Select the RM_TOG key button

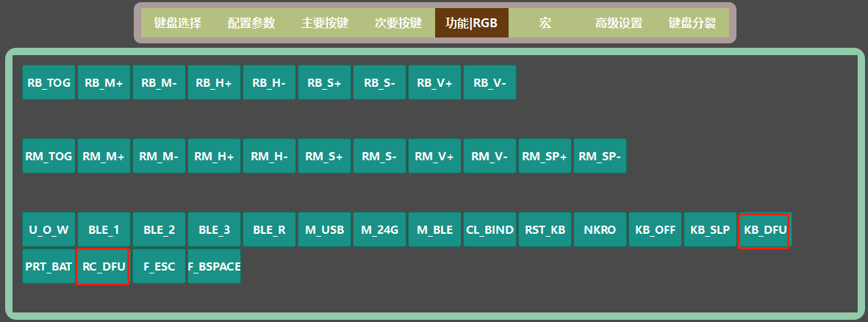point(49,156)
